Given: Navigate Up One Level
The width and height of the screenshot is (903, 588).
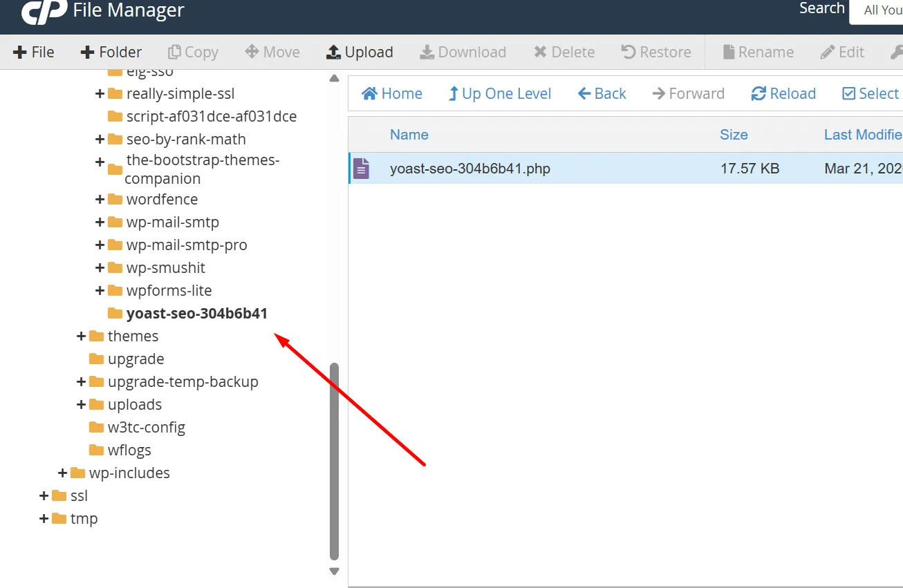Looking at the screenshot, I should 499,93.
